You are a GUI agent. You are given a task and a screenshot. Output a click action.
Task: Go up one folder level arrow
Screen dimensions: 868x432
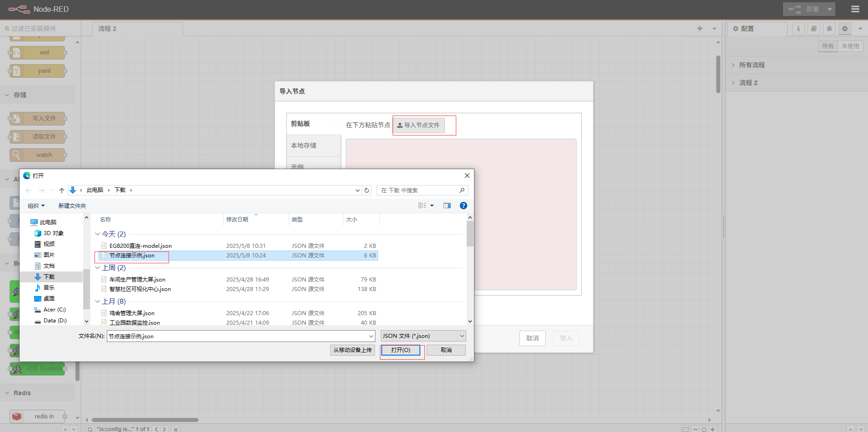[x=62, y=190]
